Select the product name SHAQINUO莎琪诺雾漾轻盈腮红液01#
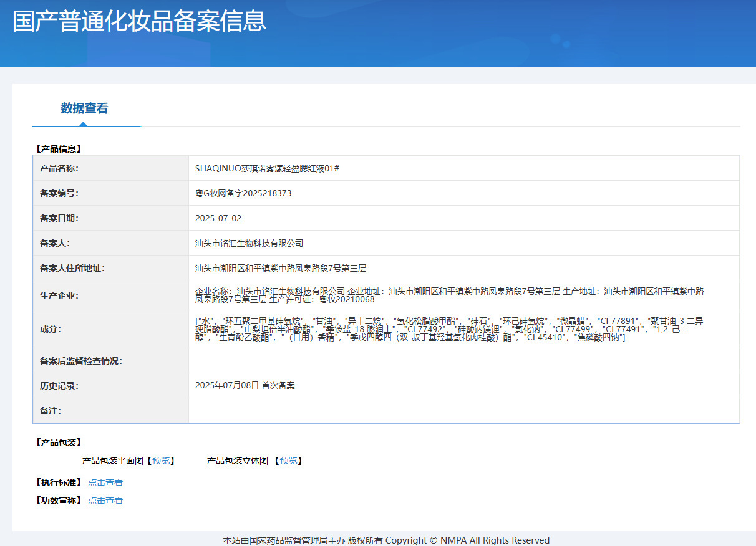The width and height of the screenshot is (756, 546). click(x=267, y=168)
